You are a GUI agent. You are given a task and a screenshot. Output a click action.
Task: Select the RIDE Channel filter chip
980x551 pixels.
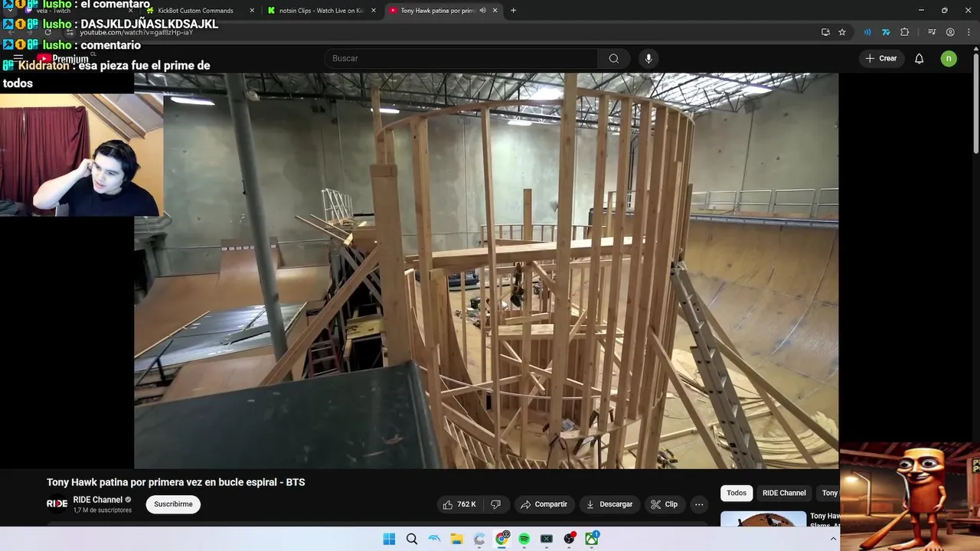pos(784,493)
